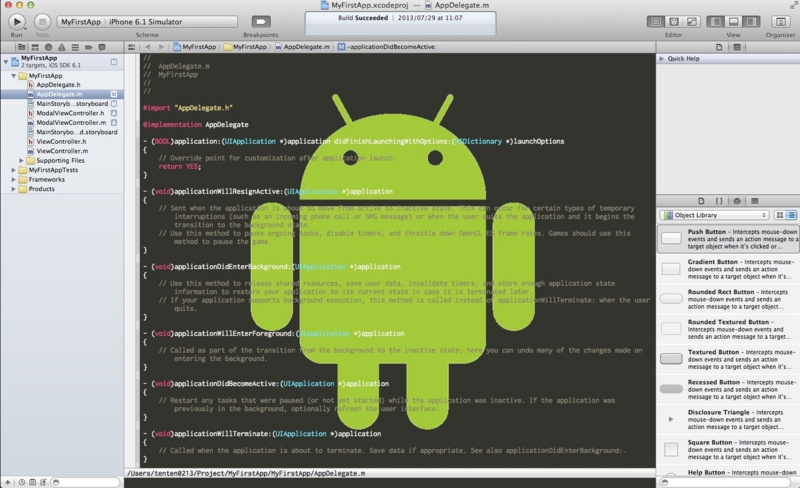Open the Object Library dropdown
Image resolution: width=800 pixels, height=488 pixels.
click(714, 215)
